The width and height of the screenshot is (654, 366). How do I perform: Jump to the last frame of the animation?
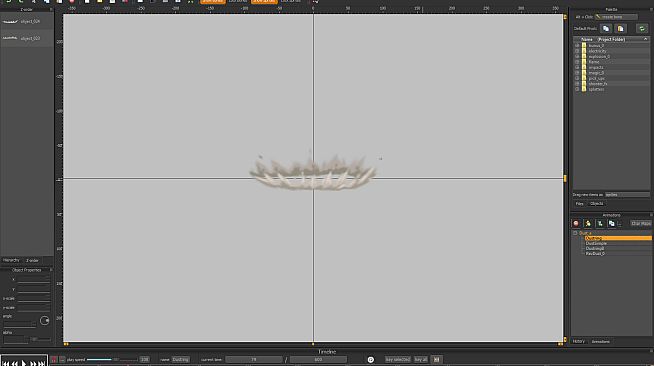click(42, 363)
